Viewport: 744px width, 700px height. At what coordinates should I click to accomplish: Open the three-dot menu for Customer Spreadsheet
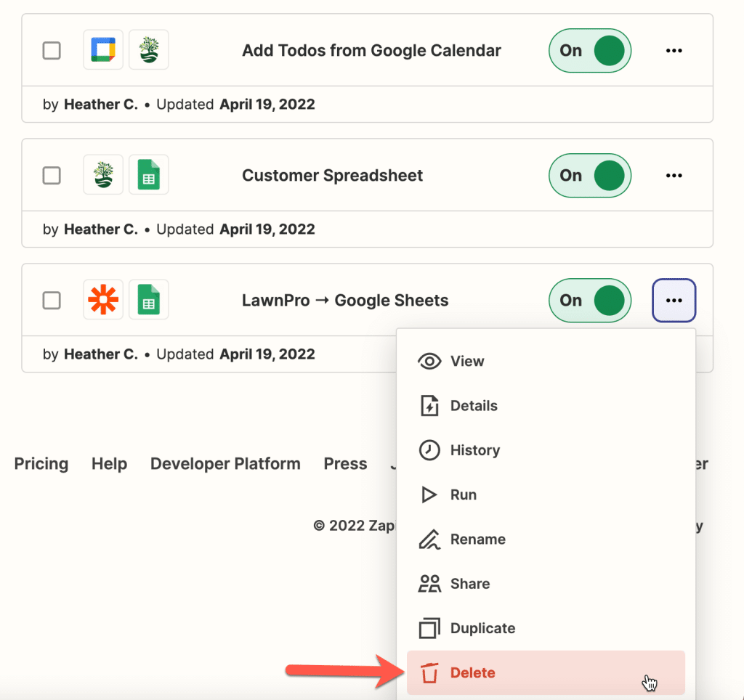pos(674,176)
